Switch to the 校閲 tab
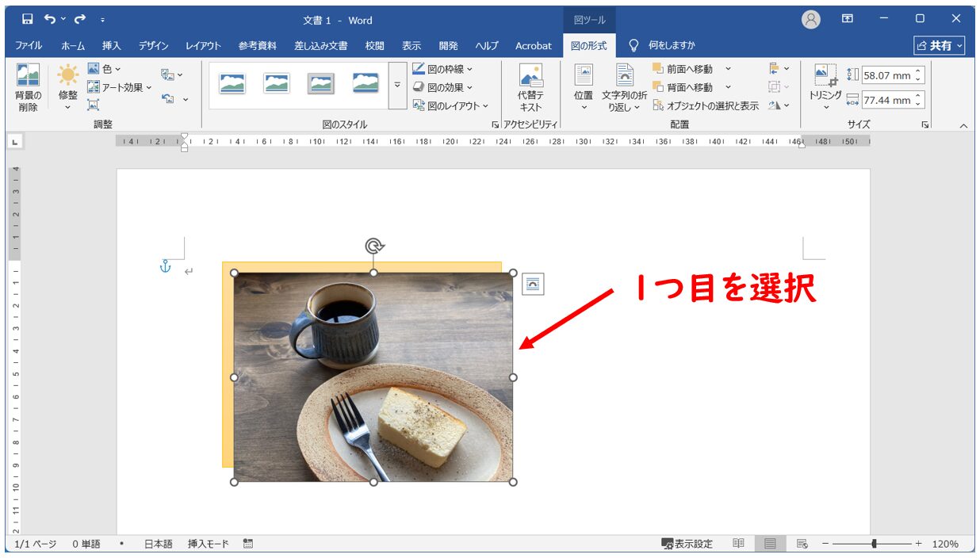This screenshot has height=558, width=980. click(374, 46)
